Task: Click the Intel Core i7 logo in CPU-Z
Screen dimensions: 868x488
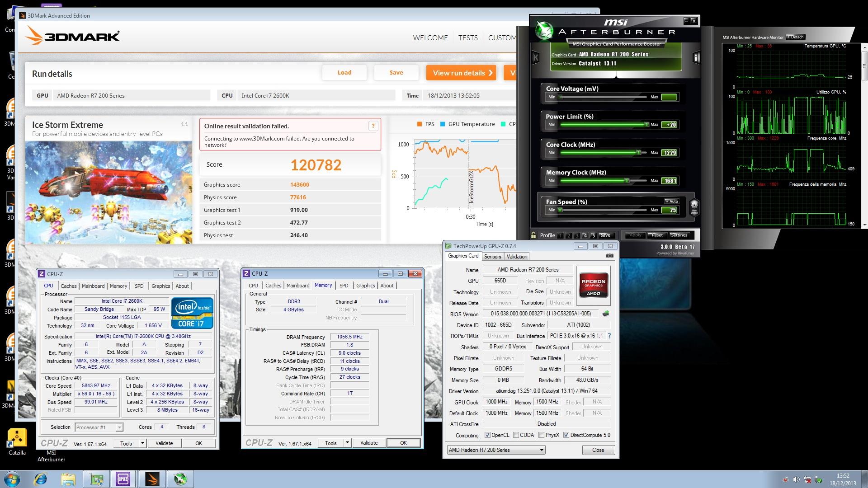Action: (x=192, y=313)
